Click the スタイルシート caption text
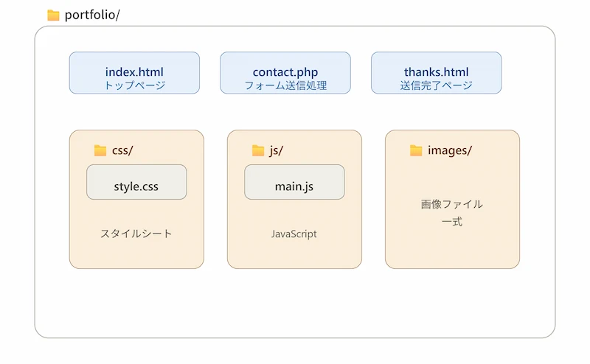Screen dimensions: 590x364 click(136, 234)
